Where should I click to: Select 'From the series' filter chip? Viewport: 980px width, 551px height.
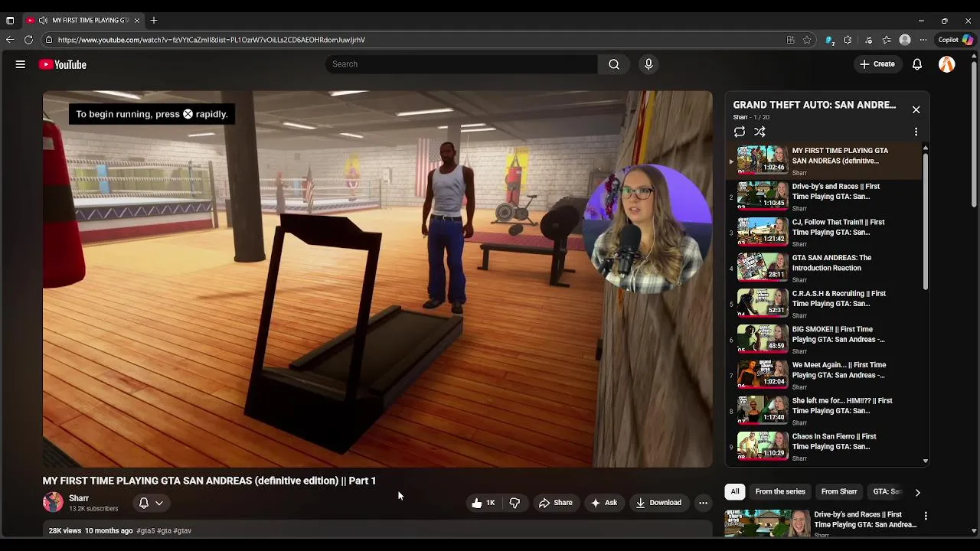pyautogui.click(x=780, y=491)
